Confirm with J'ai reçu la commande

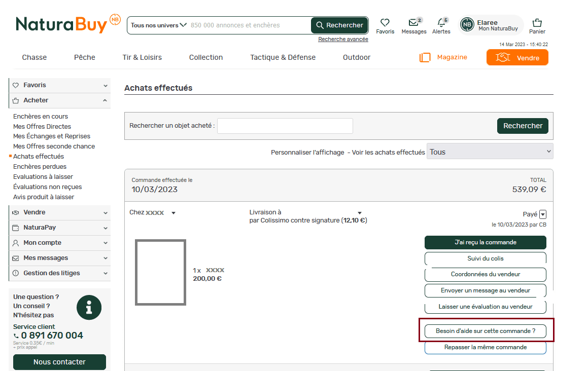tap(485, 242)
